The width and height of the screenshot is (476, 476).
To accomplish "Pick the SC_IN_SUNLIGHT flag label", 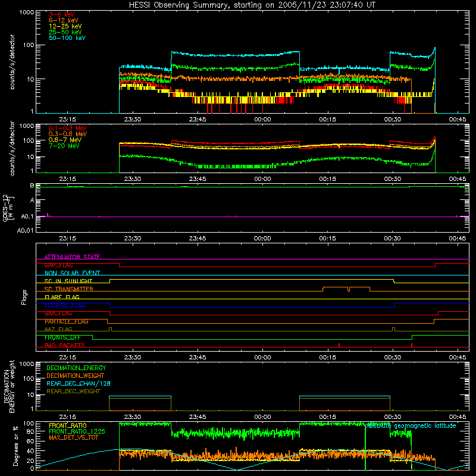I will (68, 281).
